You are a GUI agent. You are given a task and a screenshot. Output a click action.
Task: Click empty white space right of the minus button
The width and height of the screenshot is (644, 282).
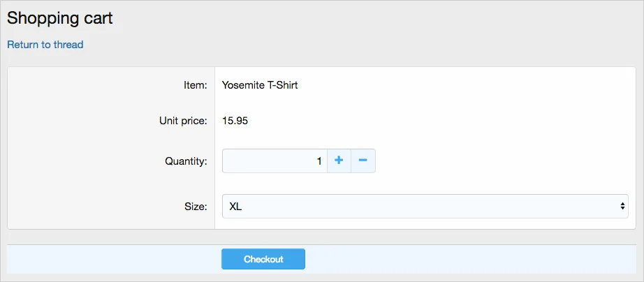(x=503, y=161)
